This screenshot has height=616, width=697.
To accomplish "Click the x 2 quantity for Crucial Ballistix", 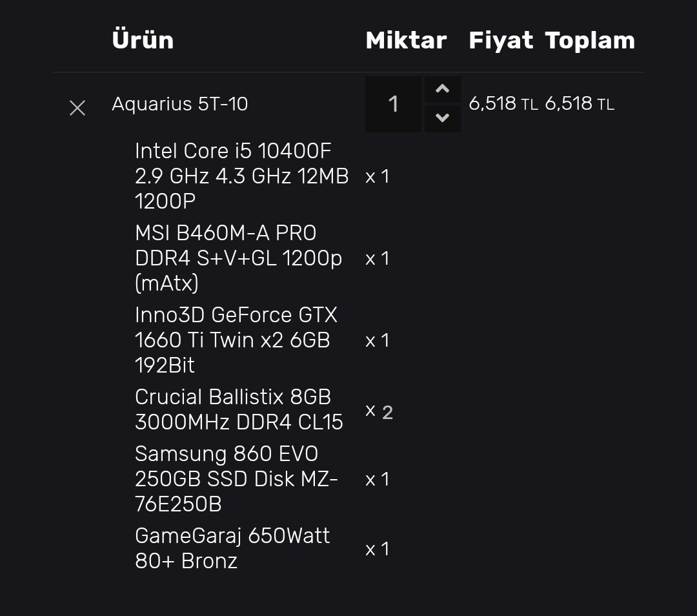I will [x=379, y=411].
